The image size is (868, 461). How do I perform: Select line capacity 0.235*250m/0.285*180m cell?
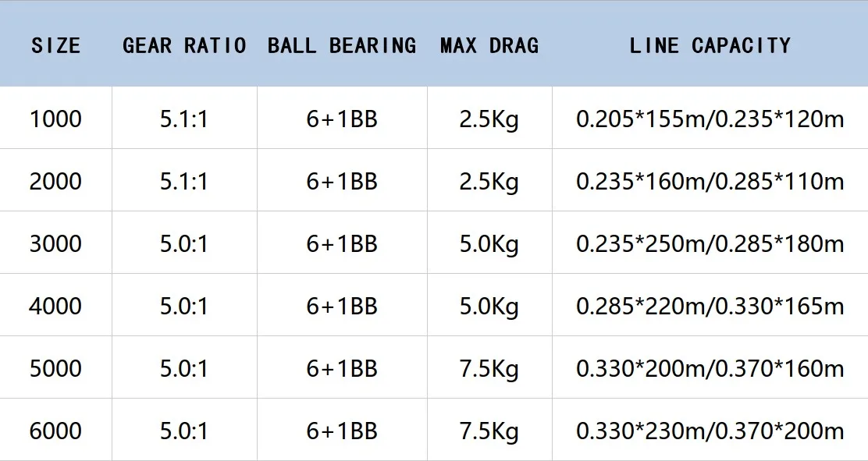coord(710,244)
